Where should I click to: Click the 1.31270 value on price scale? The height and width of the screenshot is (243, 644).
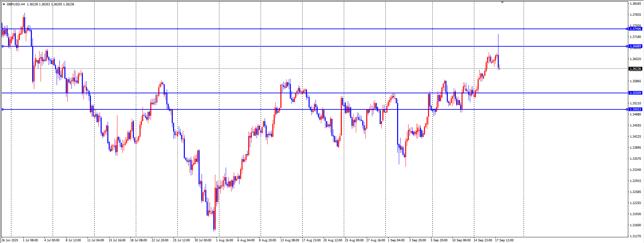(x=635, y=236)
